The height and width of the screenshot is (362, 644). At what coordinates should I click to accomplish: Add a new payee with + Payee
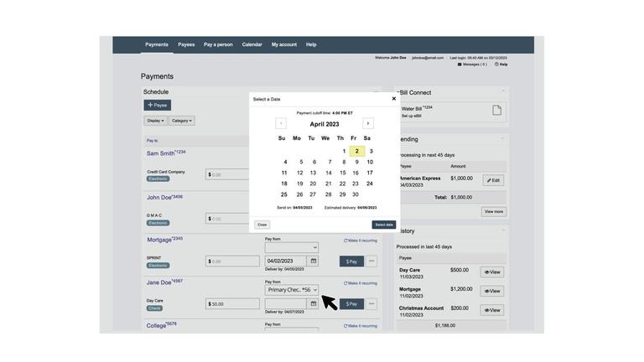click(158, 105)
